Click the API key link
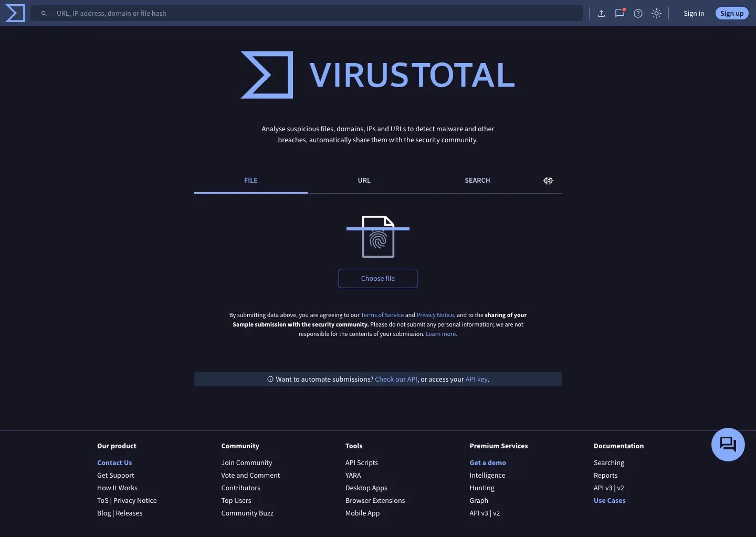The height and width of the screenshot is (537, 756). (x=477, y=380)
